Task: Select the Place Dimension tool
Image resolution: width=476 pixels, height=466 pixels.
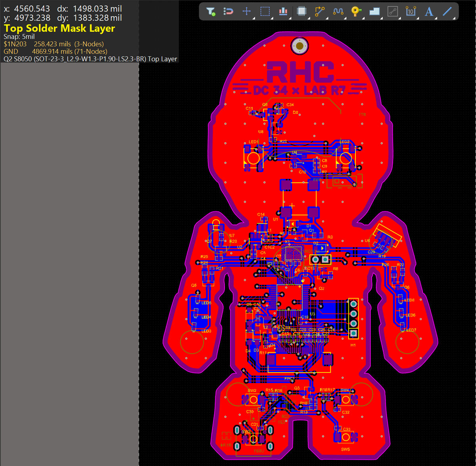Action: tap(411, 11)
